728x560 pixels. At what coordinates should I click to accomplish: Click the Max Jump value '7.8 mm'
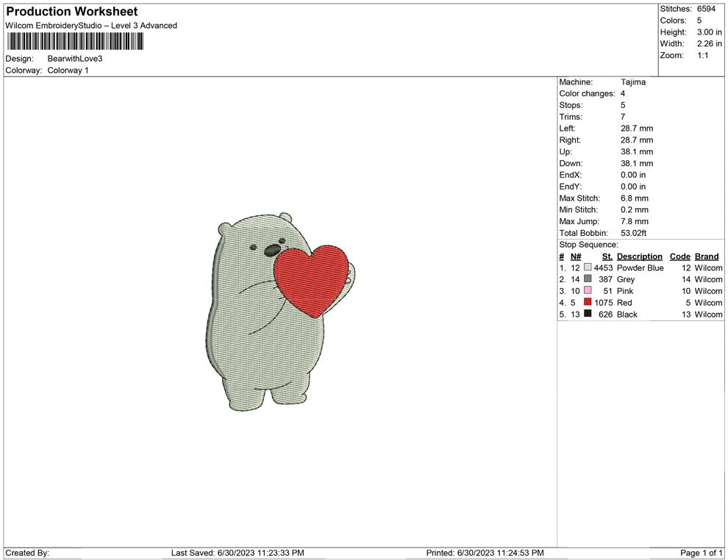click(x=635, y=221)
